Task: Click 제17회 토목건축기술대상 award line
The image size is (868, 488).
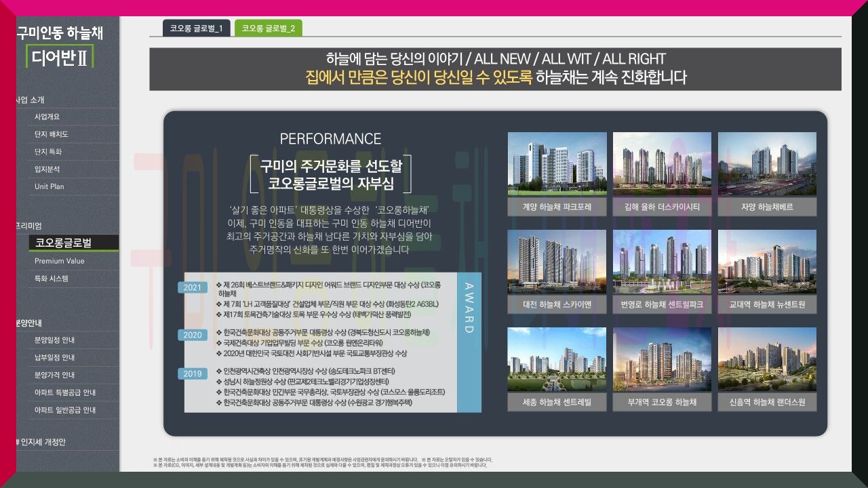Action: (x=313, y=315)
